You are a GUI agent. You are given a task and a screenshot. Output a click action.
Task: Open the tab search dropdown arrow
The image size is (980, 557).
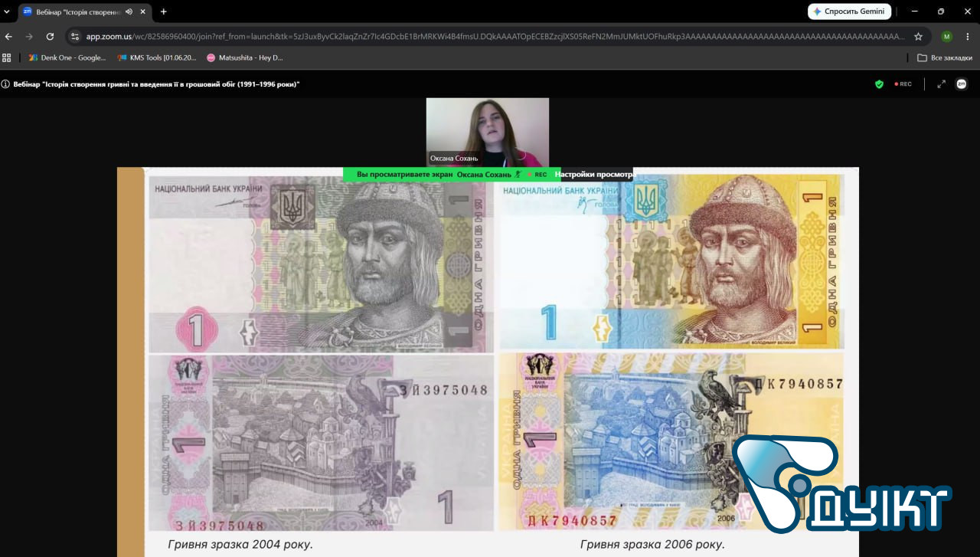[x=7, y=11]
